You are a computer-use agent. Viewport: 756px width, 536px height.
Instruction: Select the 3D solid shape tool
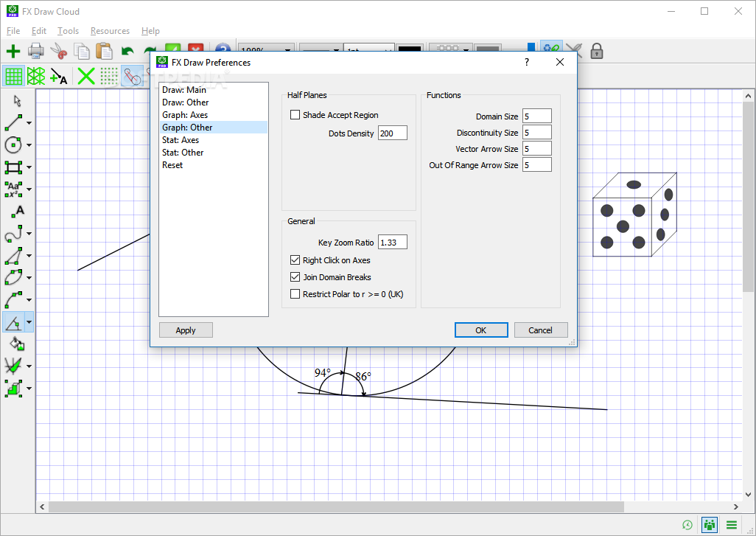(x=13, y=388)
